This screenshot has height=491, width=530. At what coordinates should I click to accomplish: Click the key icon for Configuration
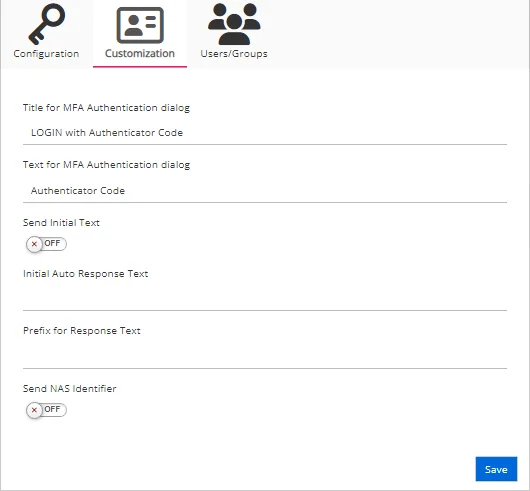click(x=47, y=24)
